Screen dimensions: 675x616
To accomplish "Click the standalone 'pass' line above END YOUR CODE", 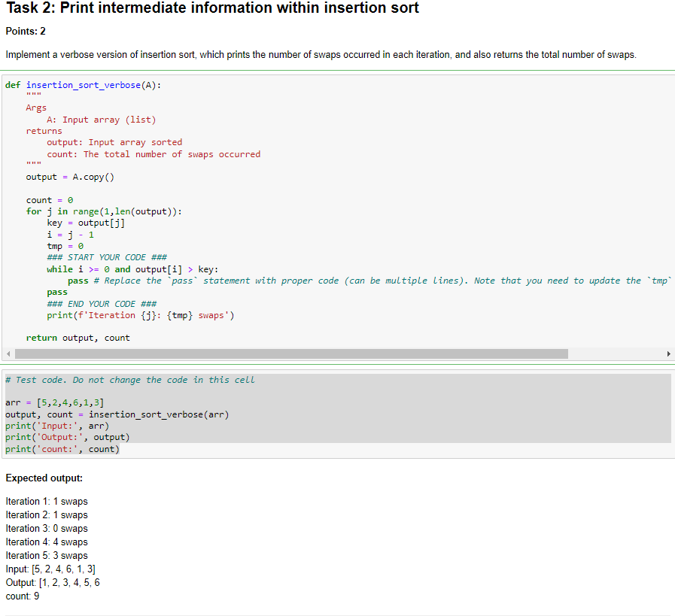I will pos(57,293).
